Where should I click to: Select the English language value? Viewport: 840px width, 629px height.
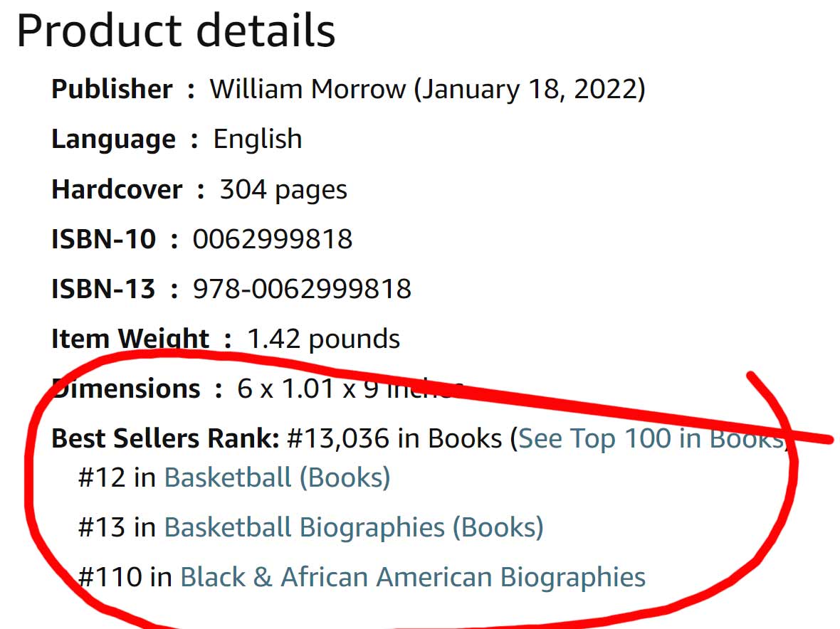click(x=258, y=139)
